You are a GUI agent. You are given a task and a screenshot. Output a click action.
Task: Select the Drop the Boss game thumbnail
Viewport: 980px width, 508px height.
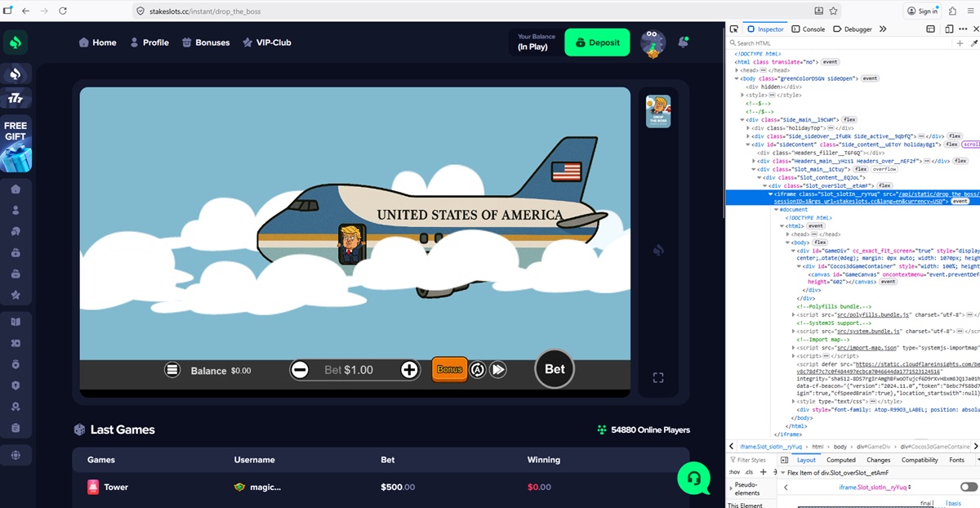tap(657, 111)
